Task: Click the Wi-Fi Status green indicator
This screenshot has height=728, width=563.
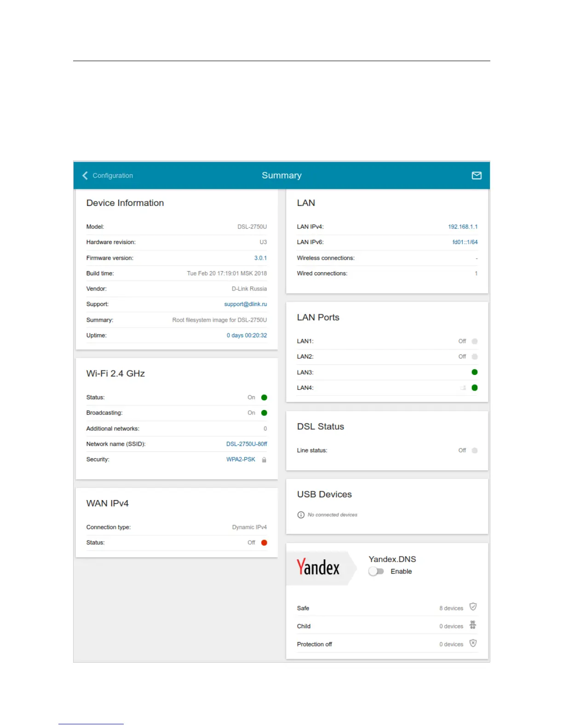Action: tap(264, 398)
